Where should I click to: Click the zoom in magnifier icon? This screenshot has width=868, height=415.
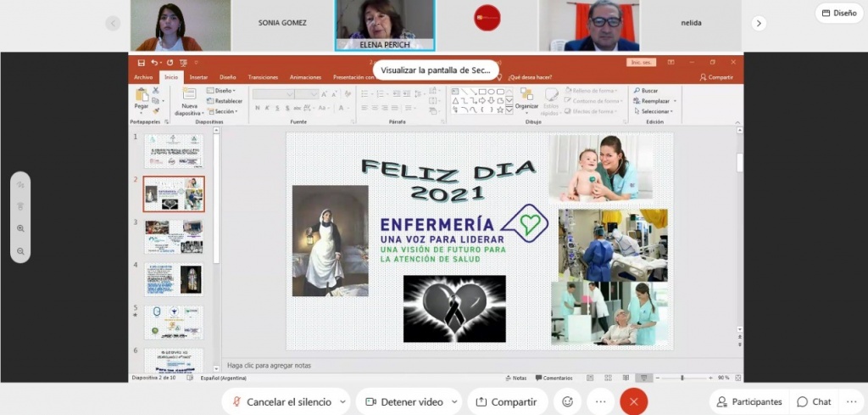coord(20,228)
